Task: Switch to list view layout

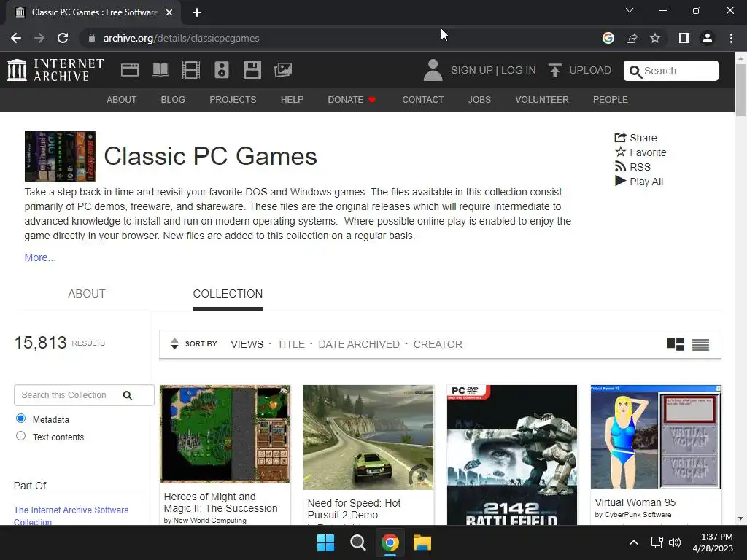Action: click(700, 344)
